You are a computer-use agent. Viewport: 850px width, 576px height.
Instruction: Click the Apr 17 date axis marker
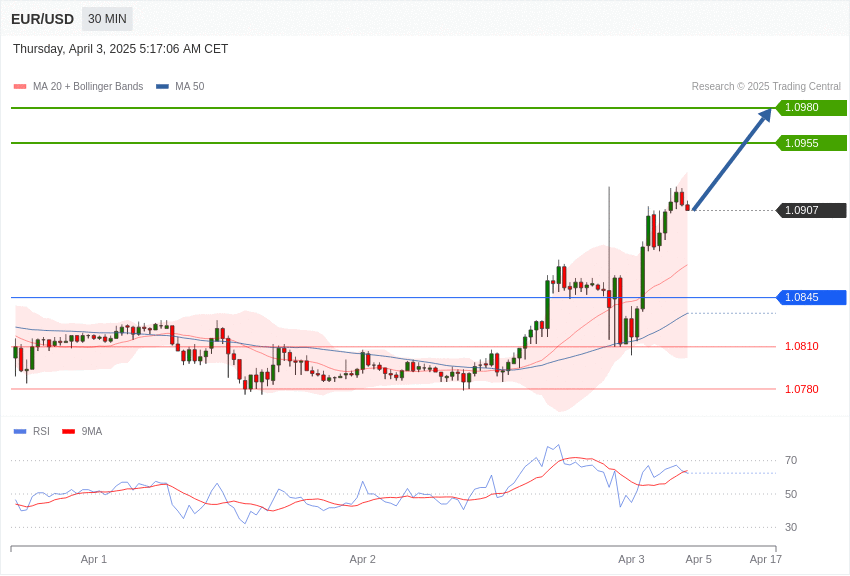pyautogui.click(x=765, y=559)
